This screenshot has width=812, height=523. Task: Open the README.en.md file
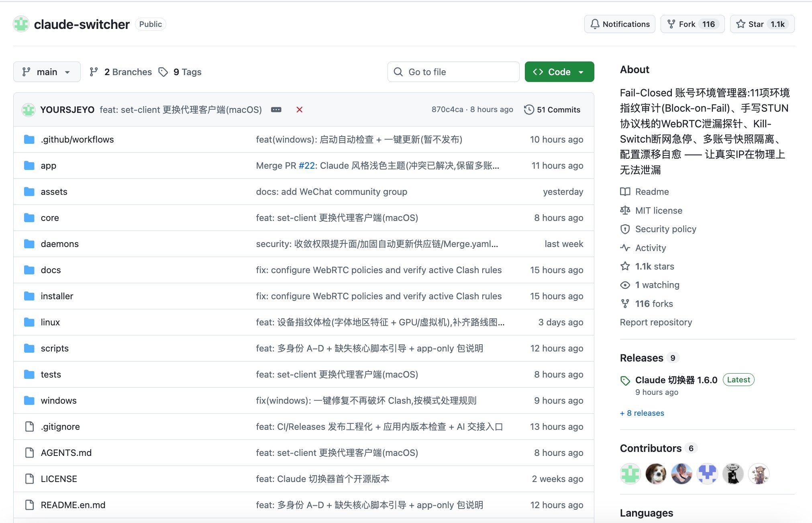tap(73, 505)
